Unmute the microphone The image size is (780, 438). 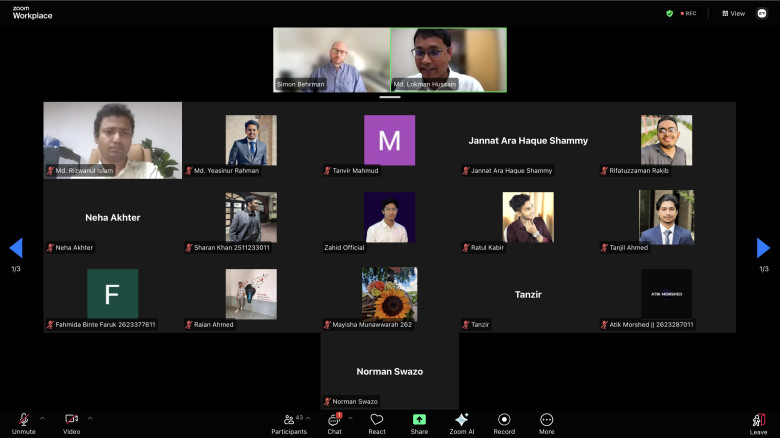[x=23, y=424]
